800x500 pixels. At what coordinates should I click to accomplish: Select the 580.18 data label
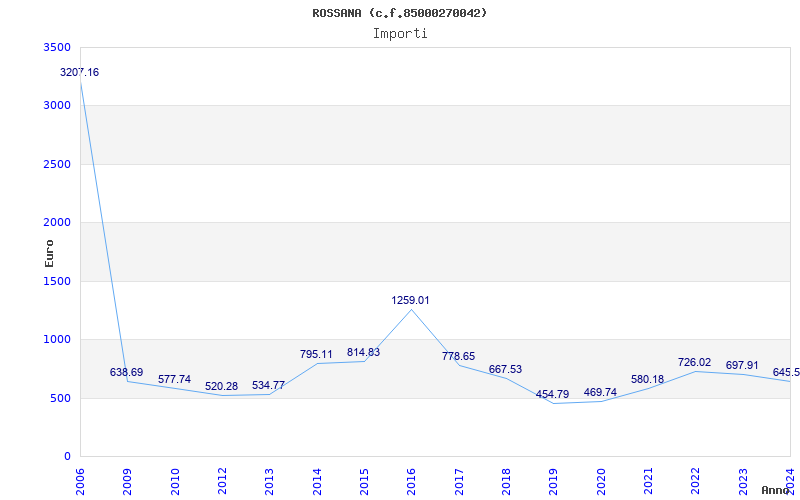coord(647,380)
